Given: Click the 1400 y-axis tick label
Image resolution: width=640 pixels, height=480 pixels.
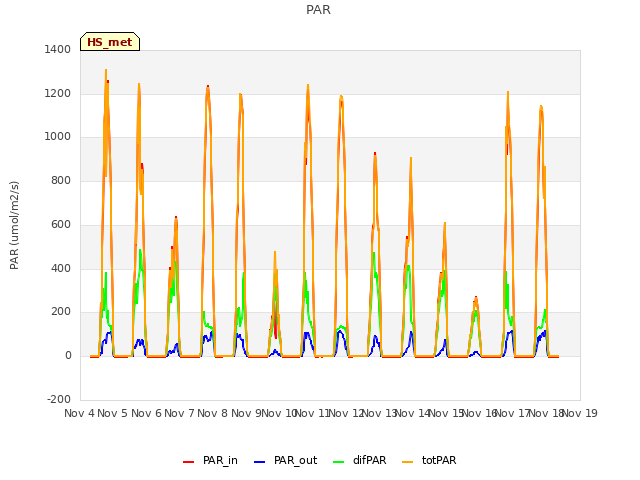Looking at the screenshot, I should point(58,49).
